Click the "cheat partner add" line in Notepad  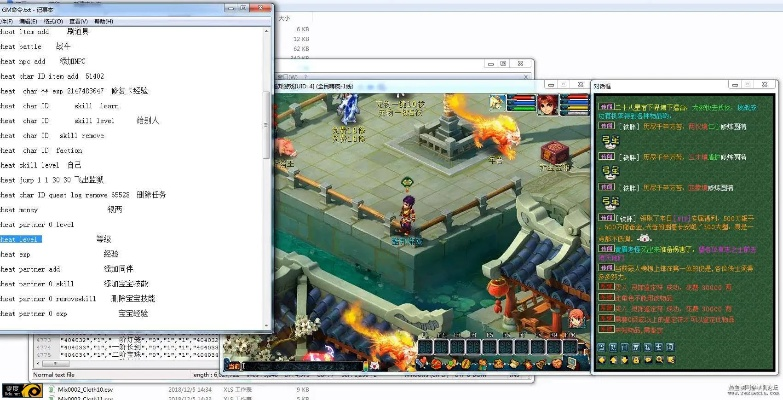click(x=30, y=269)
